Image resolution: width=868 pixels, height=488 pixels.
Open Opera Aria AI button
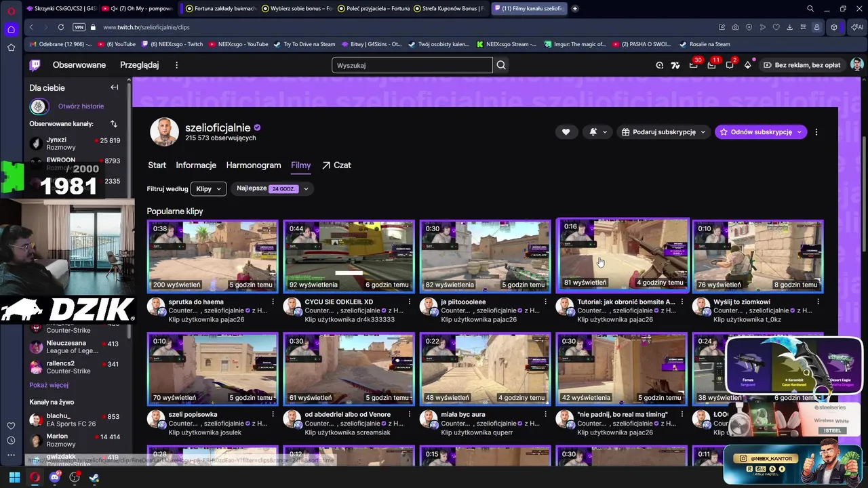pos(856,27)
